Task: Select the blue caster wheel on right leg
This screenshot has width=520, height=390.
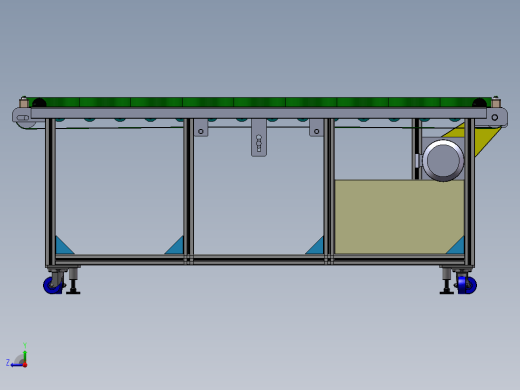Action: (467, 285)
